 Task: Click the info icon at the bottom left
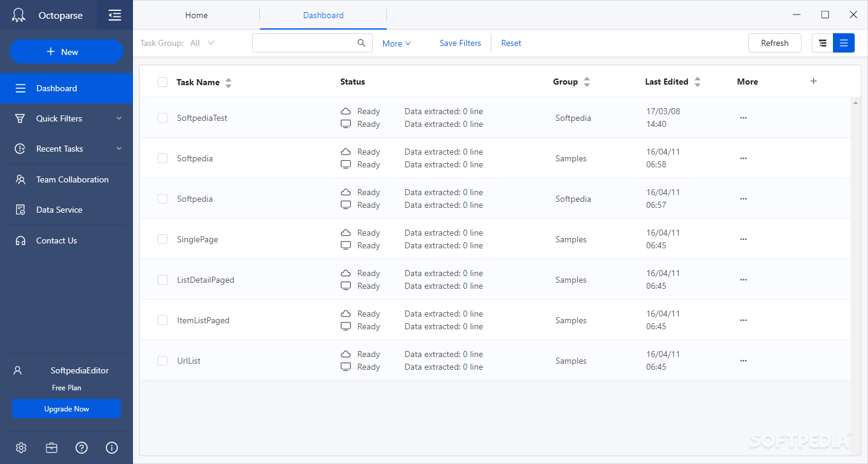111,448
